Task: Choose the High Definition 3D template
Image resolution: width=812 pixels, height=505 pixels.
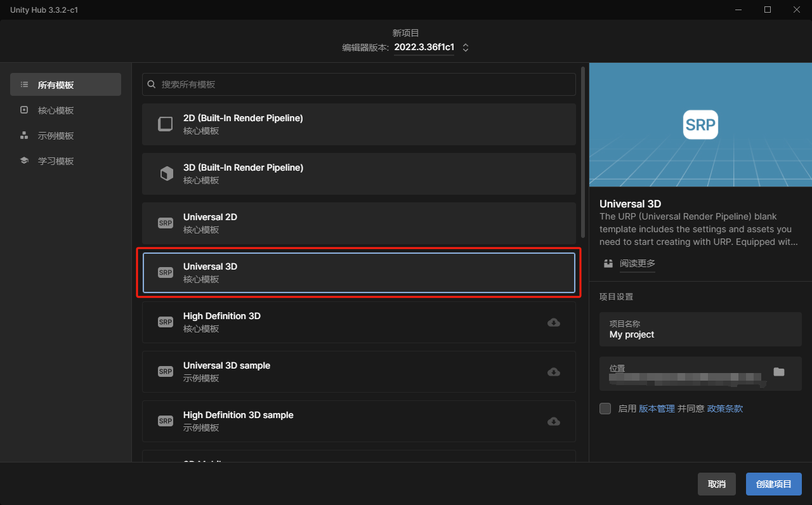Action: coord(359,322)
